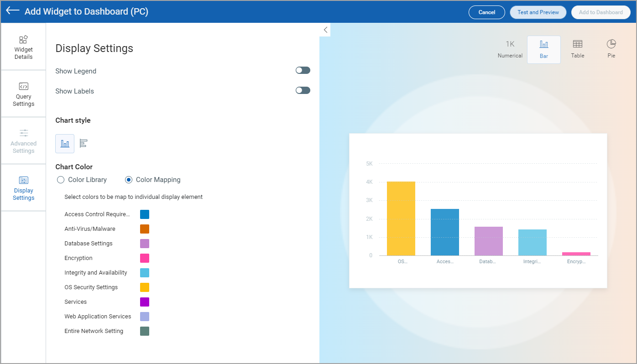Choose the Color Library option
This screenshot has width=637, height=364.
coord(61,180)
